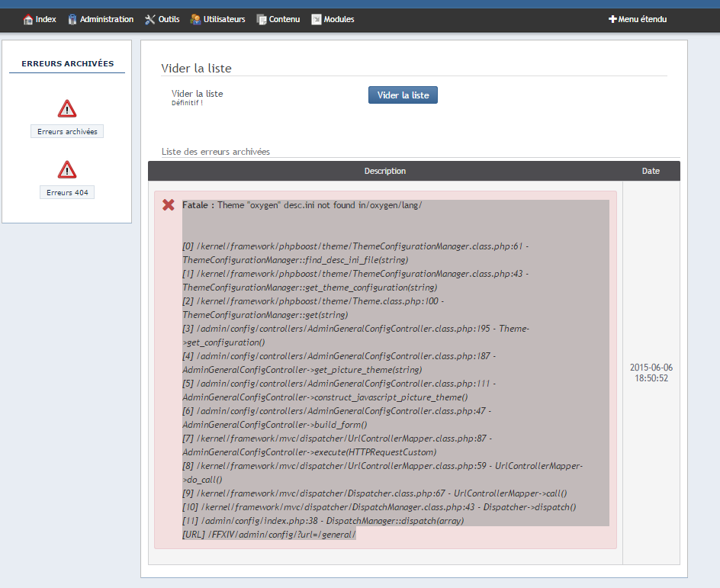720x588 pixels.
Task: Click the Description column header
Action: [x=385, y=171]
